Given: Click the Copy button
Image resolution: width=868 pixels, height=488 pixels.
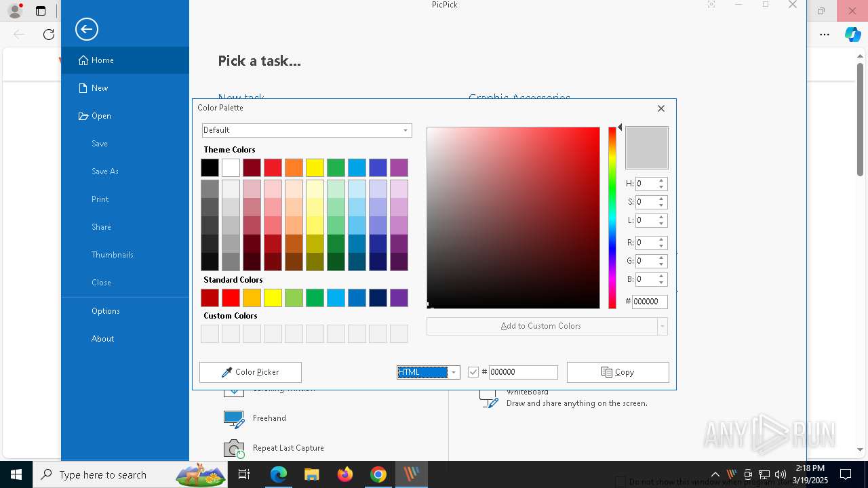Looking at the screenshot, I should coord(618,372).
